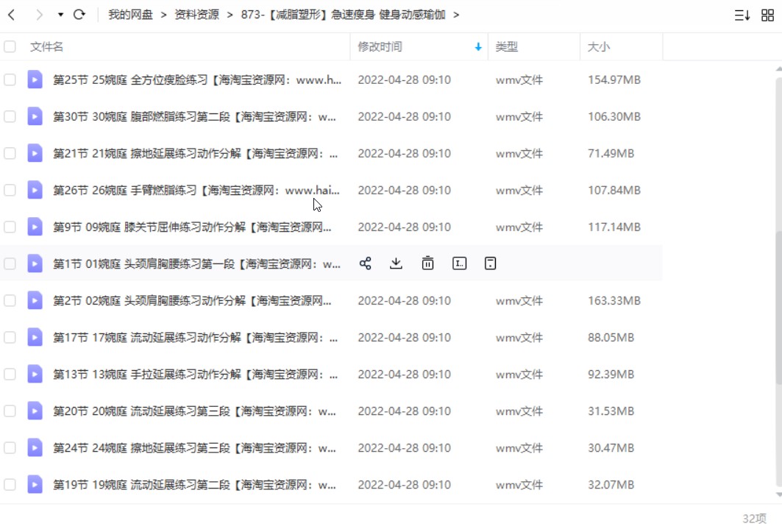
Task: Rename the 第1节 video file
Action: pyautogui.click(x=459, y=263)
